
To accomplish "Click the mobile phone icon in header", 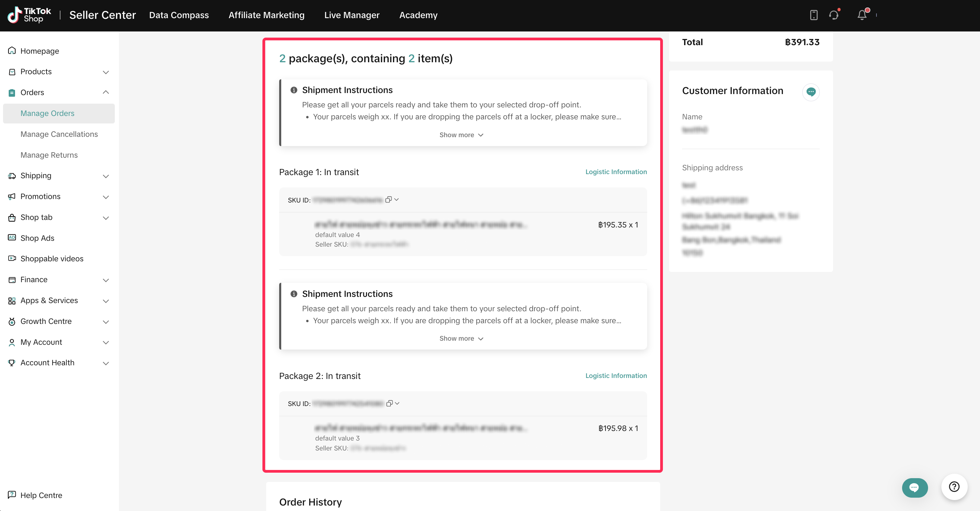I will coord(813,15).
